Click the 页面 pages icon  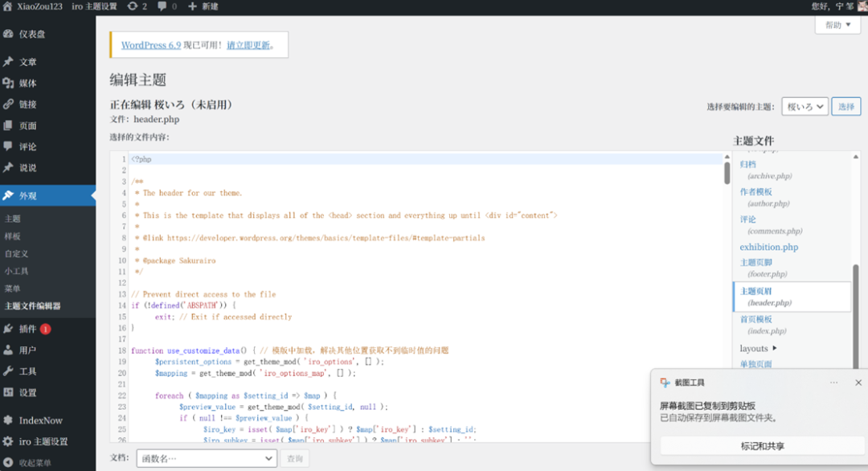click(x=8, y=125)
